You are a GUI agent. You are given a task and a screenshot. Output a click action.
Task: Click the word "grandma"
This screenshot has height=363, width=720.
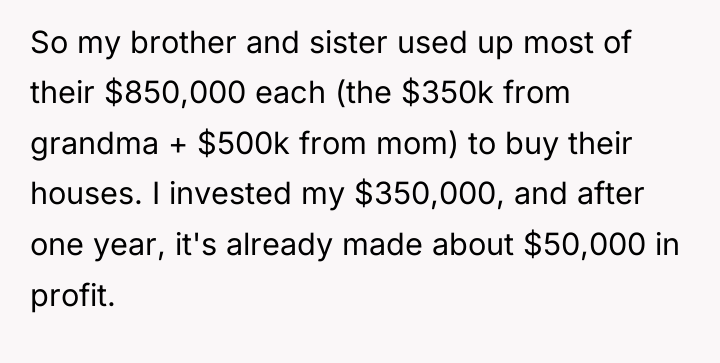pyautogui.click(x=94, y=146)
